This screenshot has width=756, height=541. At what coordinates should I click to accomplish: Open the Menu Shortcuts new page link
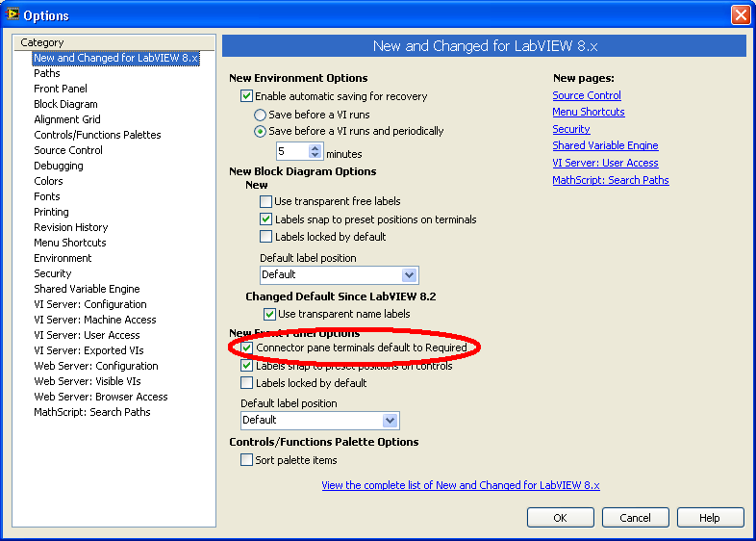point(589,112)
